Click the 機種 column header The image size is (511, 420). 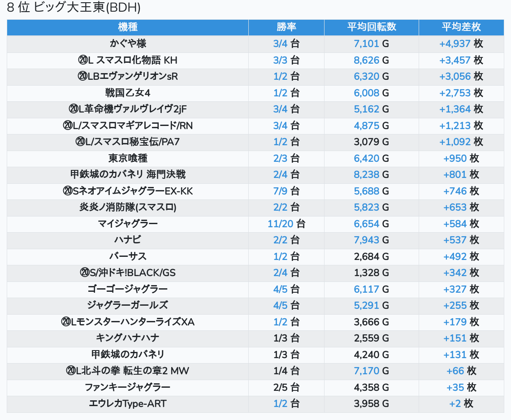tap(128, 27)
